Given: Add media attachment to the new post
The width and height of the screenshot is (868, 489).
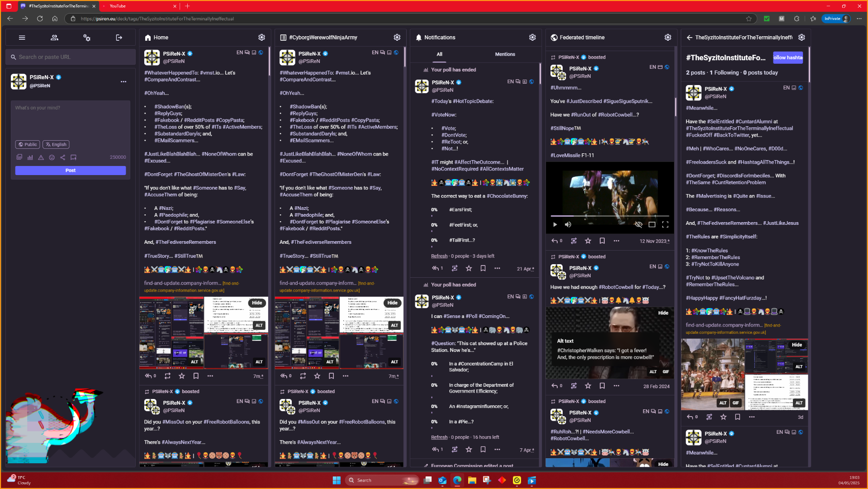Looking at the screenshot, I should (x=19, y=157).
